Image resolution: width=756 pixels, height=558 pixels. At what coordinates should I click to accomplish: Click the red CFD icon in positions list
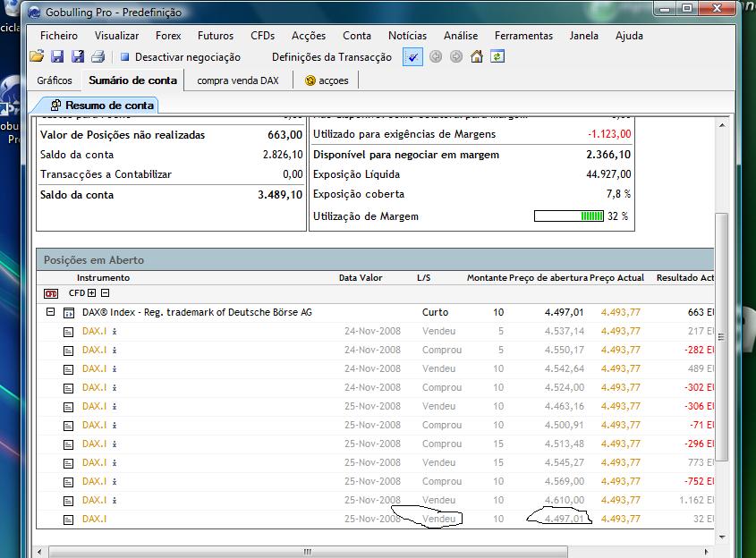coord(51,293)
